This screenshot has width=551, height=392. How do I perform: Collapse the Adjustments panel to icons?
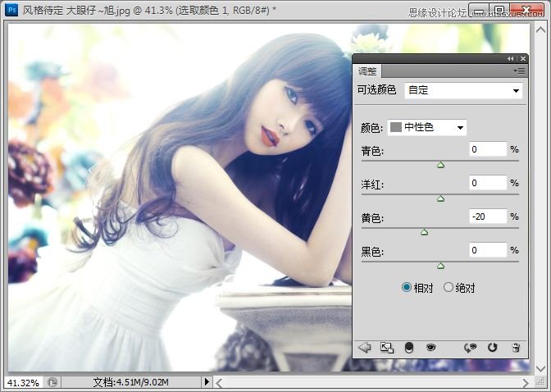510,59
